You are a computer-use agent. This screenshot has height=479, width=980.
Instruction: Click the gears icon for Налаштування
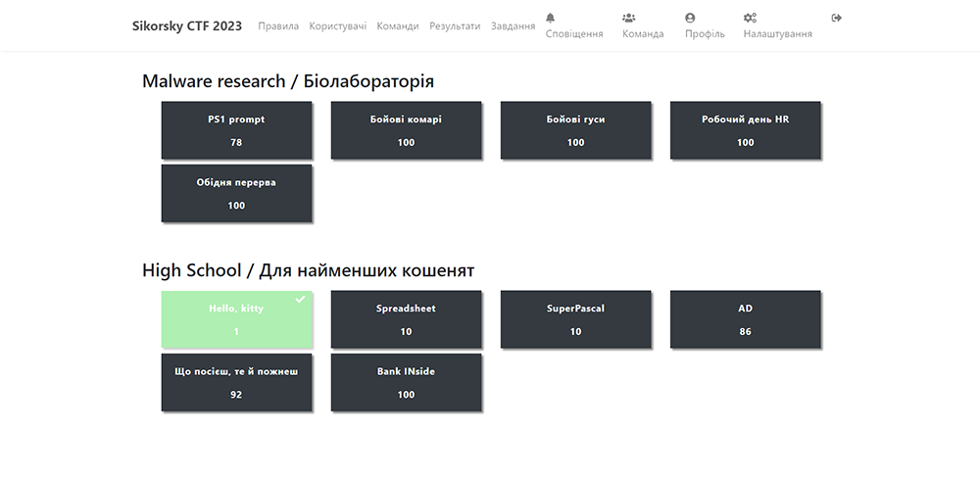[x=750, y=18]
